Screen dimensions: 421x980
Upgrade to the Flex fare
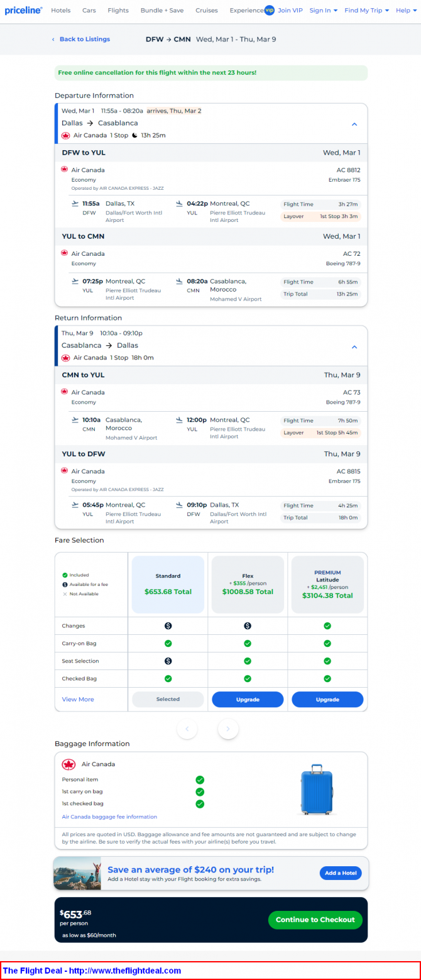(x=248, y=700)
